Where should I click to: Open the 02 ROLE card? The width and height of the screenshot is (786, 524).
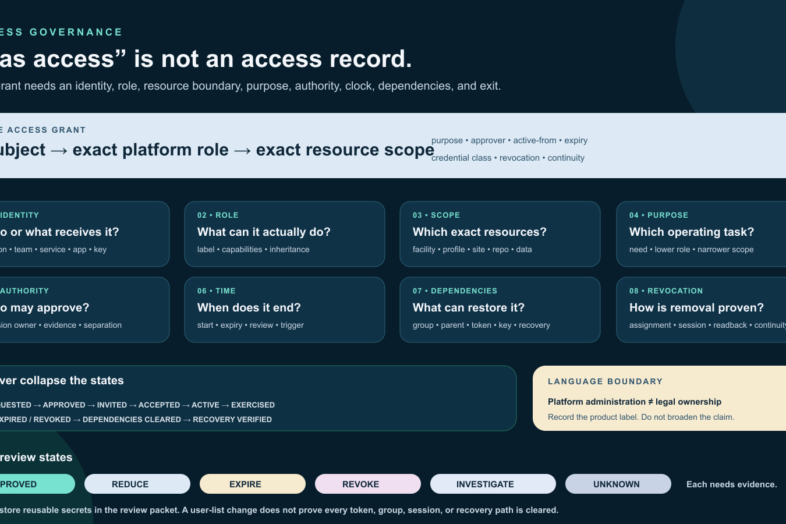click(x=284, y=234)
